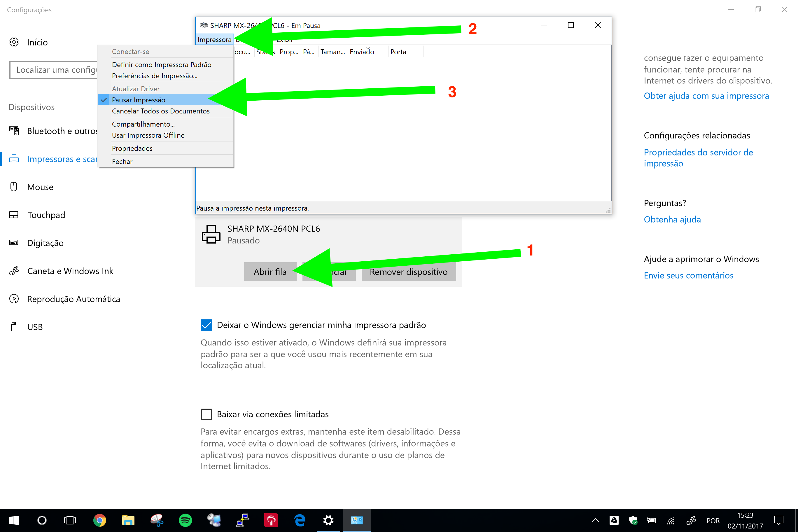Choose Usar Impressora Offline

[x=148, y=135]
